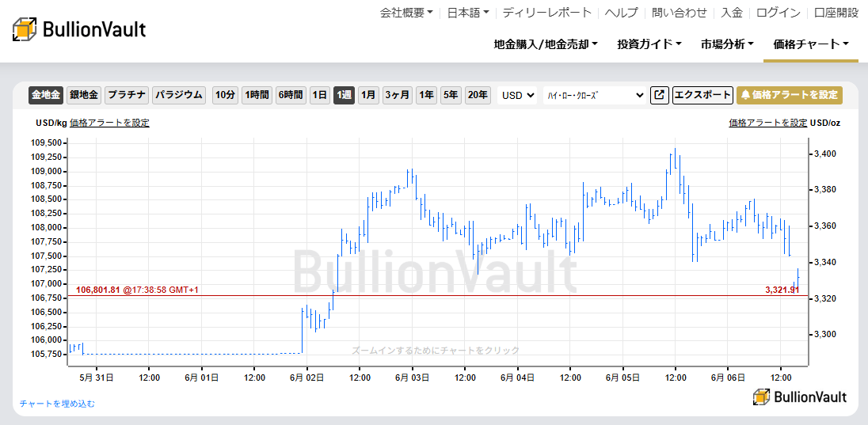Click the 105,750 y-axis value
The width and height of the screenshot is (868, 425).
[47, 355]
